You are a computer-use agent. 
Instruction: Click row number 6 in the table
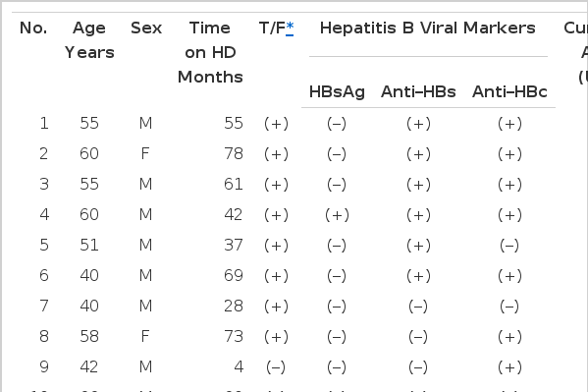[44, 275]
